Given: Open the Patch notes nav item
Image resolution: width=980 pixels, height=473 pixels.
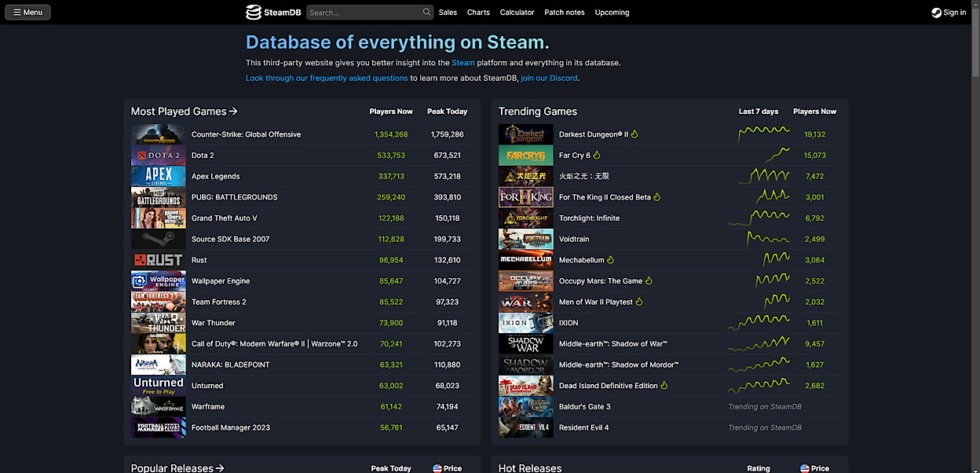Looking at the screenshot, I should pos(565,13).
